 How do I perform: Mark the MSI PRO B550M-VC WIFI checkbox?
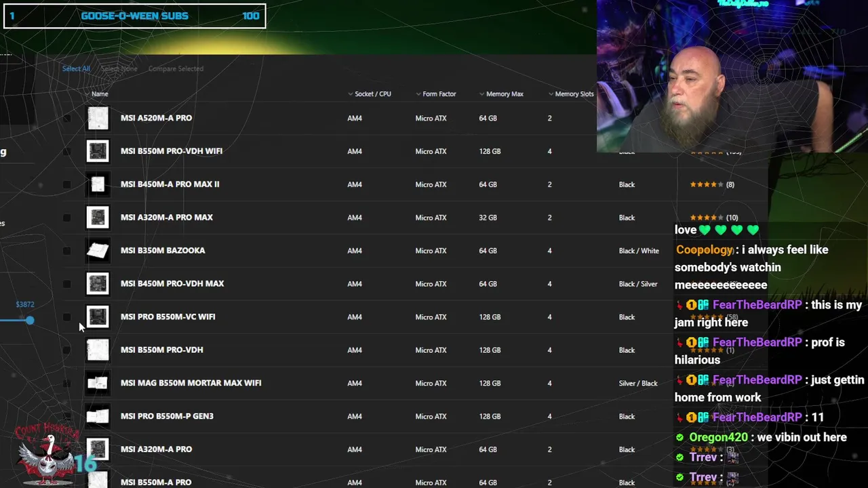point(66,317)
